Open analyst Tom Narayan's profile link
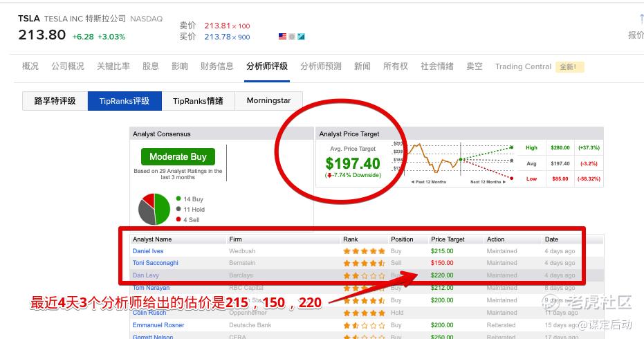 point(151,288)
